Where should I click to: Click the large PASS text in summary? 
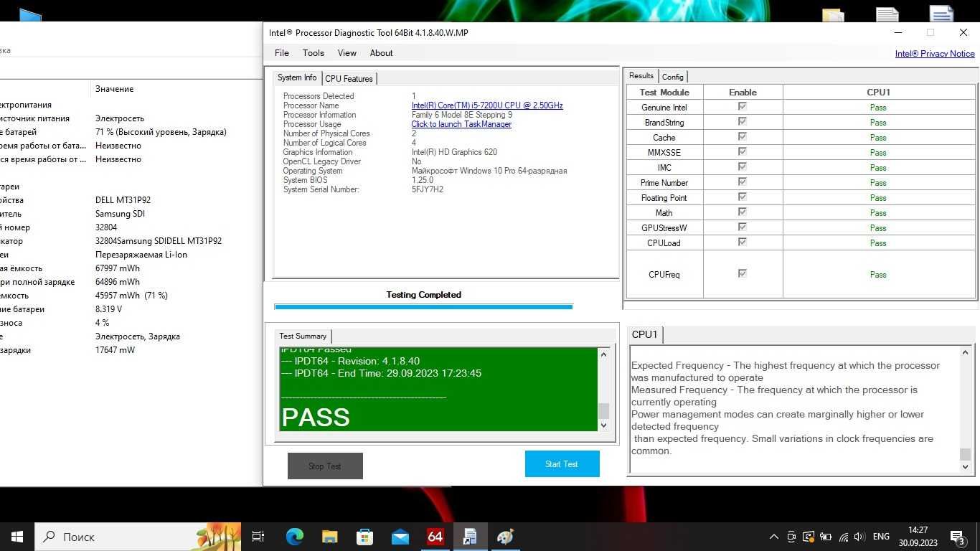point(316,418)
